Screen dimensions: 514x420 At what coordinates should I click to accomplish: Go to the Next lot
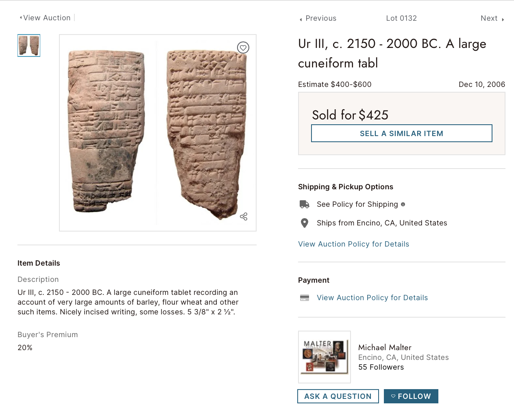(489, 18)
